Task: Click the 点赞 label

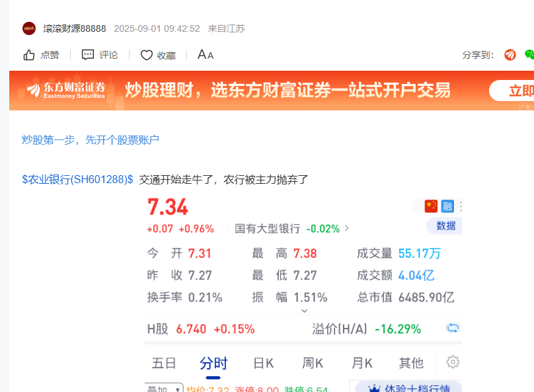Action: coord(50,55)
